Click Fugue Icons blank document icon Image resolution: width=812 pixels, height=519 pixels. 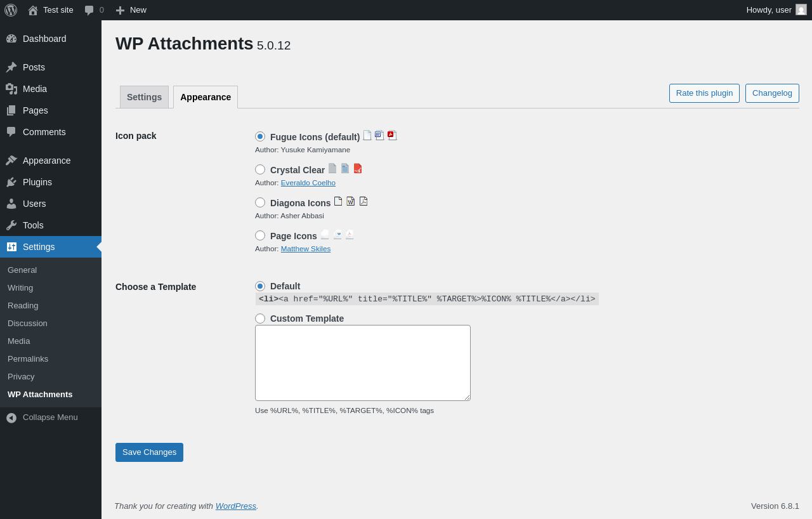tap(367, 135)
